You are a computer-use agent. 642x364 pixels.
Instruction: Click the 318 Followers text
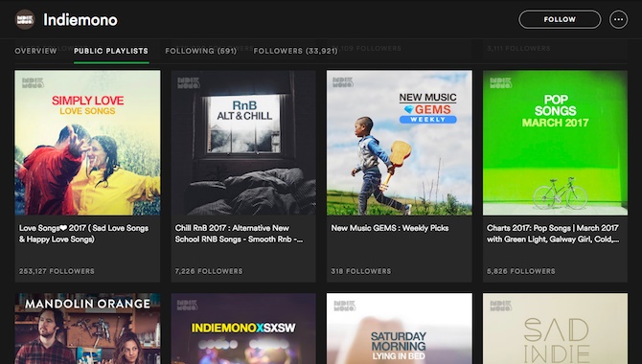coord(361,271)
